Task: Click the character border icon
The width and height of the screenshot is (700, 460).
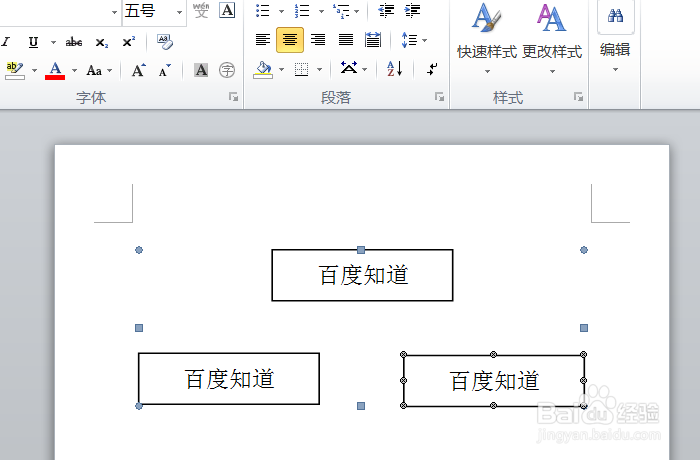Action: pos(227,10)
